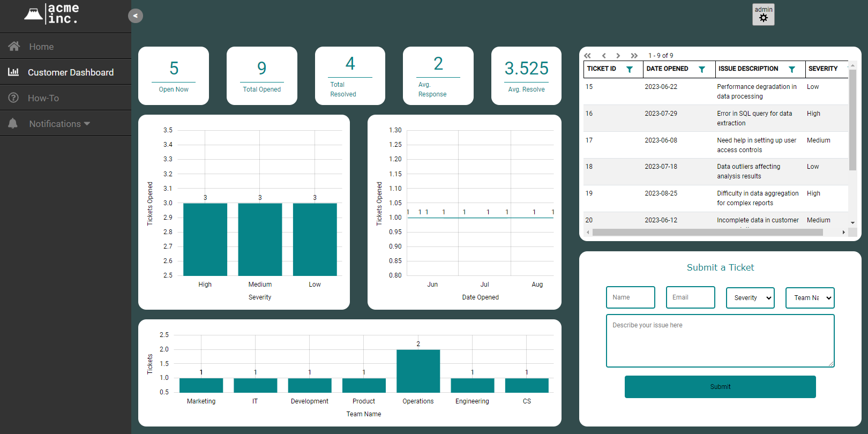
Task: Go to the next tickets page
Action: [x=618, y=56]
